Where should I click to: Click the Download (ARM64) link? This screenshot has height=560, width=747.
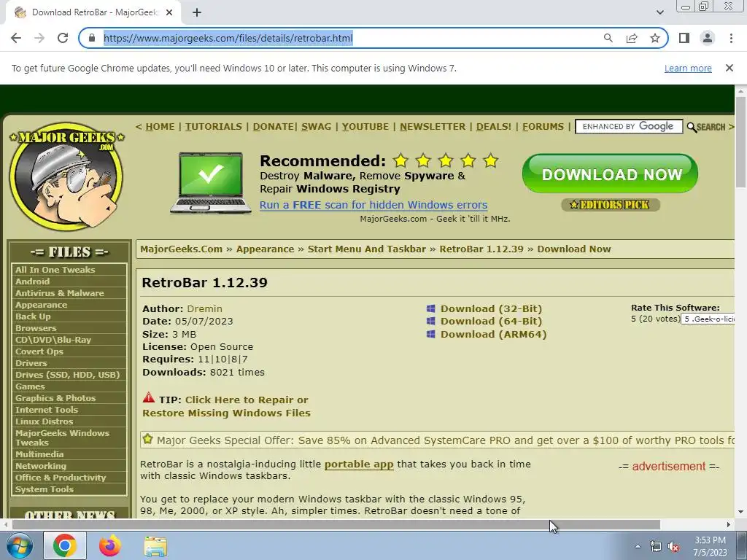[494, 334]
